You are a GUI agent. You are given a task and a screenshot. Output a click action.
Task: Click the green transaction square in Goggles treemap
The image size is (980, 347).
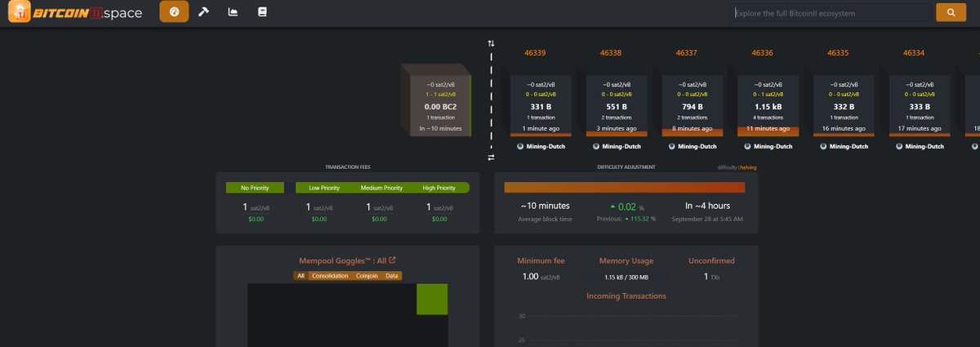(x=431, y=299)
